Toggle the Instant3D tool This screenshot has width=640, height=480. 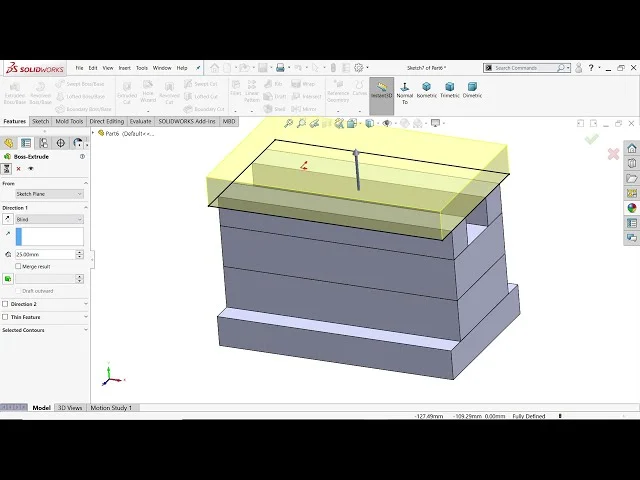click(381, 91)
